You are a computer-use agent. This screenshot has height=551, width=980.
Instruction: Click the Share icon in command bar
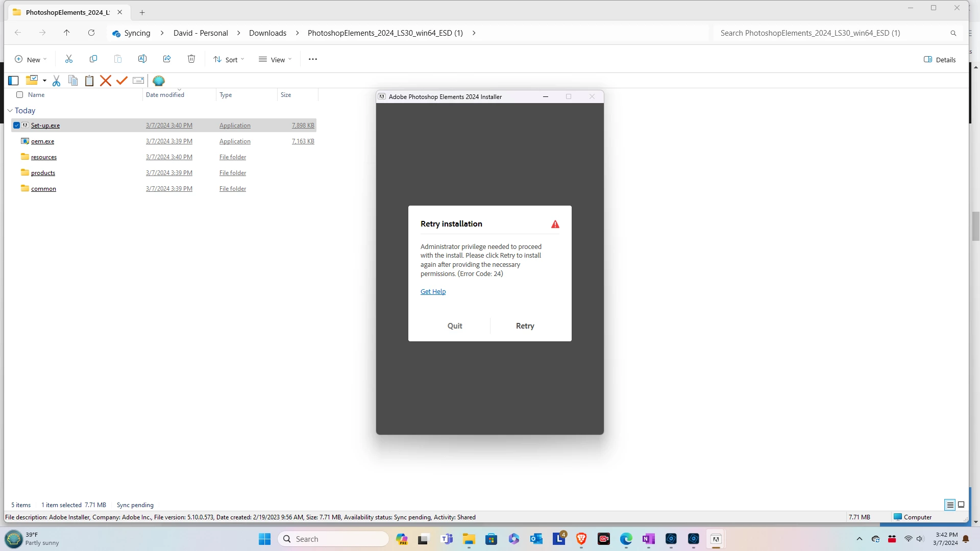(x=167, y=59)
